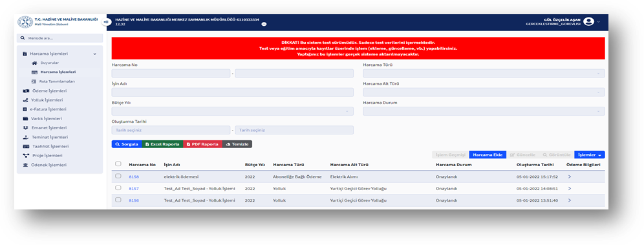Expand Ödeme Bilgileri arrow for row 8158
The width and height of the screenshot is (644, 245).
(x=570, y=176)
